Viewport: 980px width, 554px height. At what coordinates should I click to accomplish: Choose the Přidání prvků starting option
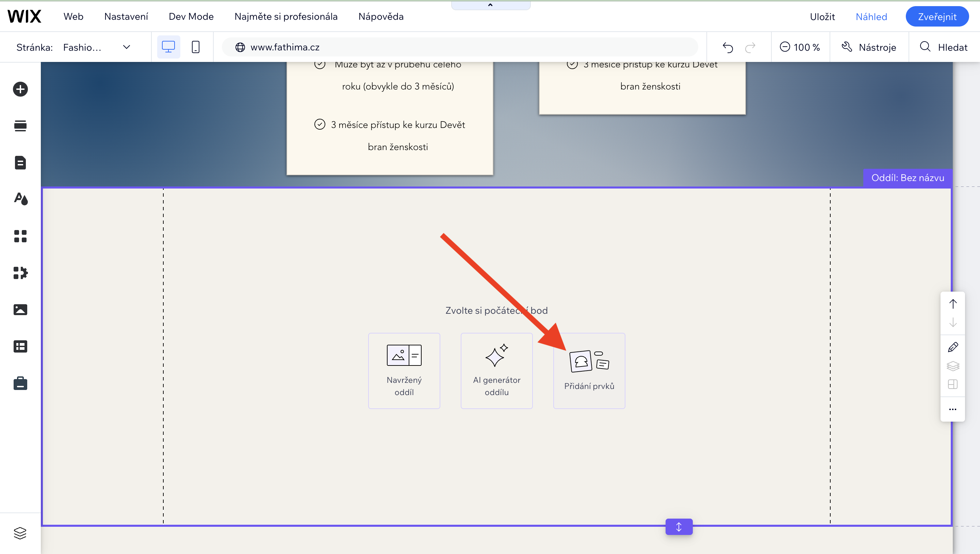[589, 371]
